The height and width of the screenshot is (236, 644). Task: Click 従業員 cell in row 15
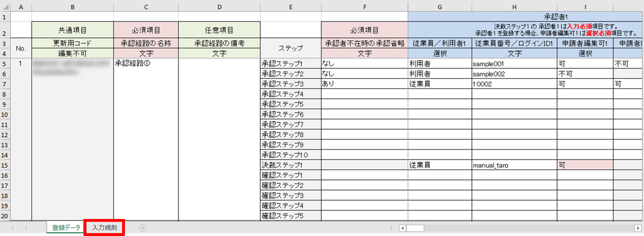click(440, 165)
